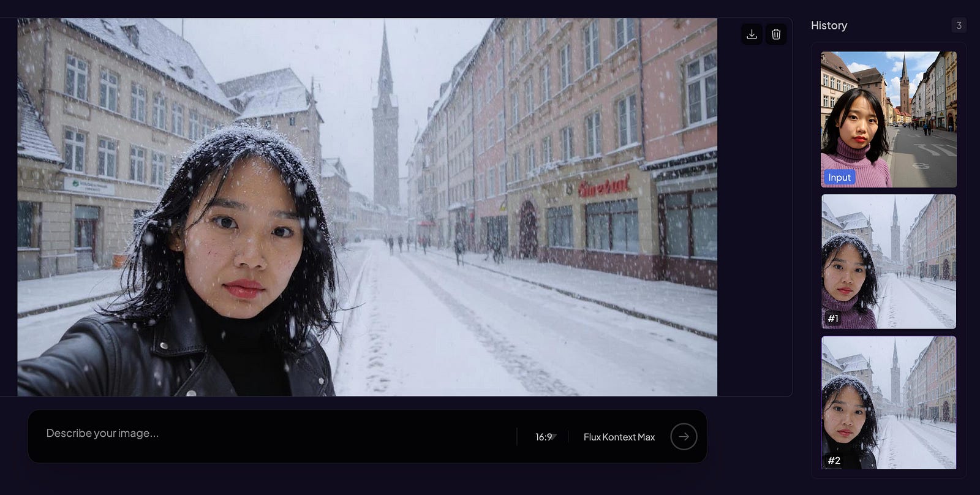
Task: Click the History panel heading
Action: 829,26
